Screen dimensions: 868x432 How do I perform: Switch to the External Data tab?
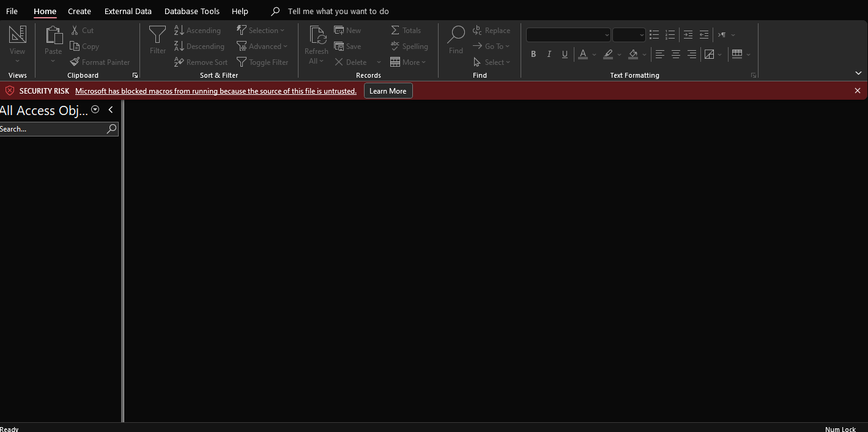coord(128,11)
